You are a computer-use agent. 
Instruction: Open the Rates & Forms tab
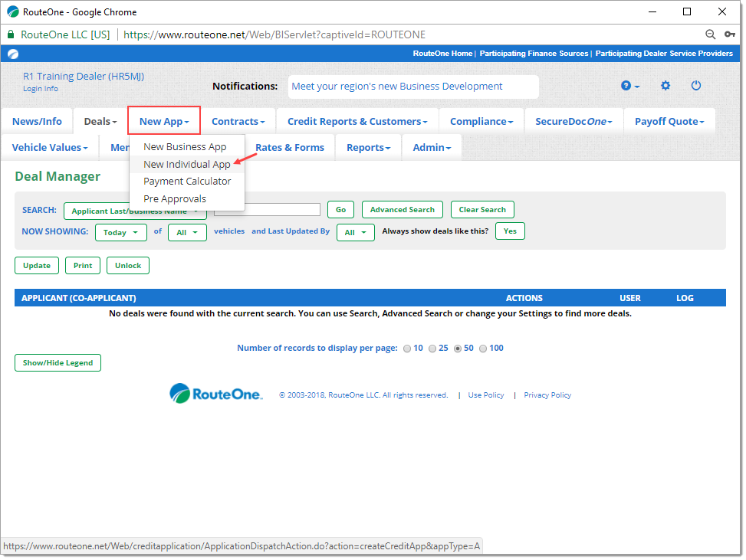click(x=289, y=148)
